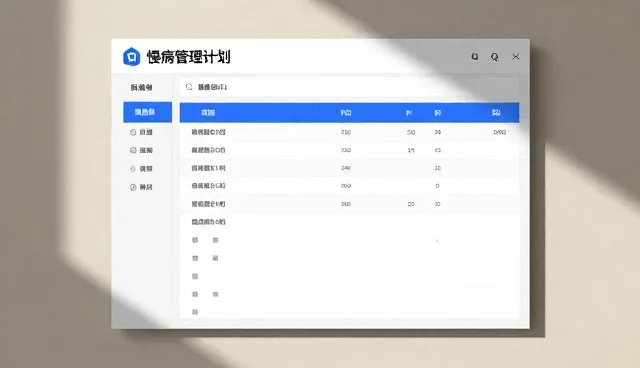This screenshot has height=368, width=640.
Task: Open the first sidebar item under the blue tab
Action: click(142, 132)
